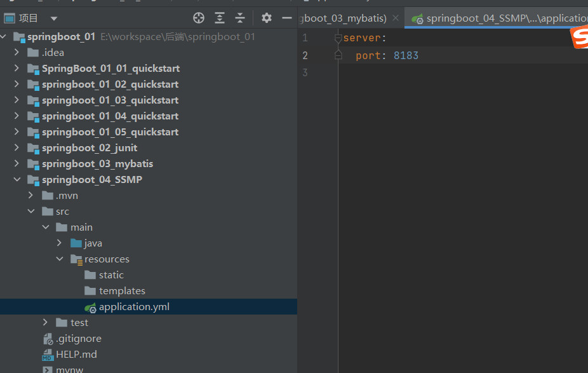Expand the .mvn folder
The height and width of the screenshot is (373, 588).
(31, 195)
